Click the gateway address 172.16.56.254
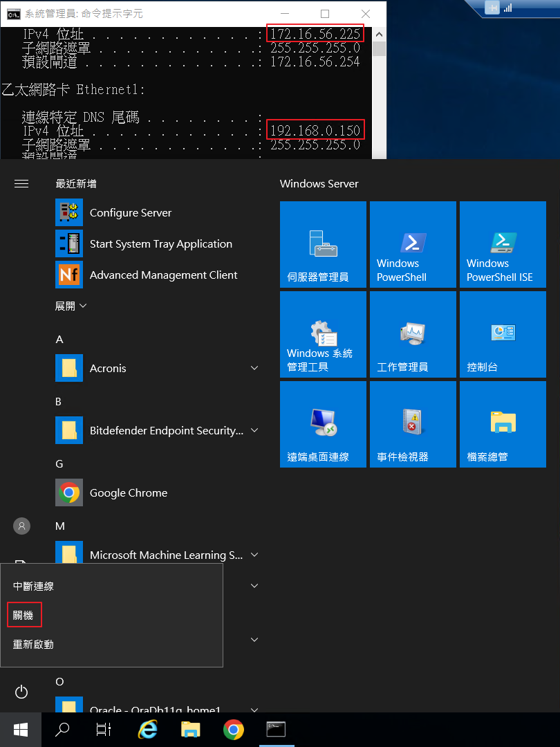 click(315, 62)
